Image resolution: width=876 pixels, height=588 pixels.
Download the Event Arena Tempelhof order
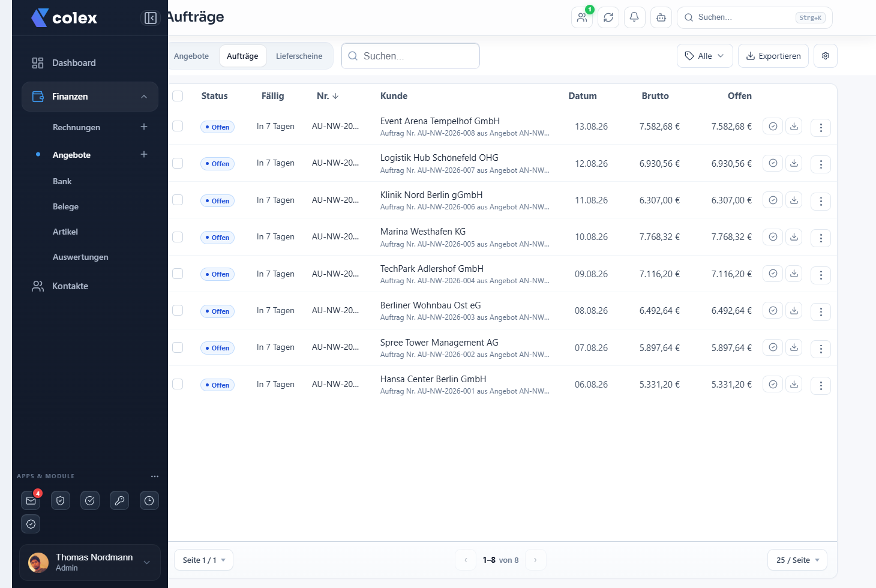click(794, 126)
